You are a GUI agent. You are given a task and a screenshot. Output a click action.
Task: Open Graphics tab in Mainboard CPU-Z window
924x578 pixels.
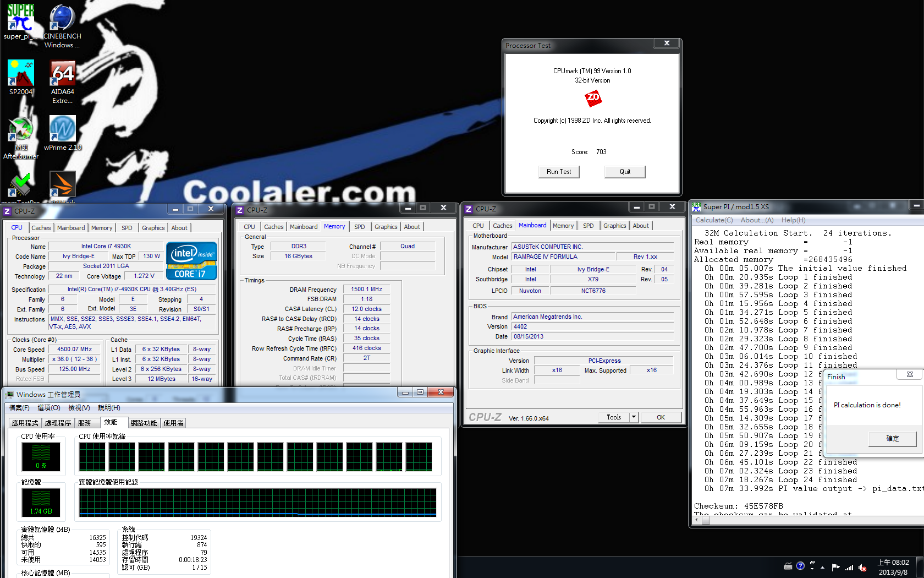pyautogui.click(x=614, y=226)
